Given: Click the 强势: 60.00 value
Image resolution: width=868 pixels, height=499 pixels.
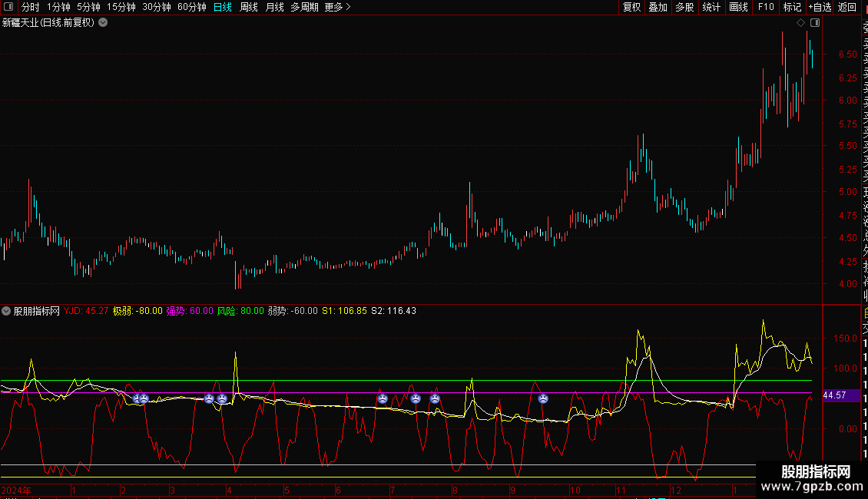Looking at the screenshot, I should [x=189, y=311].
